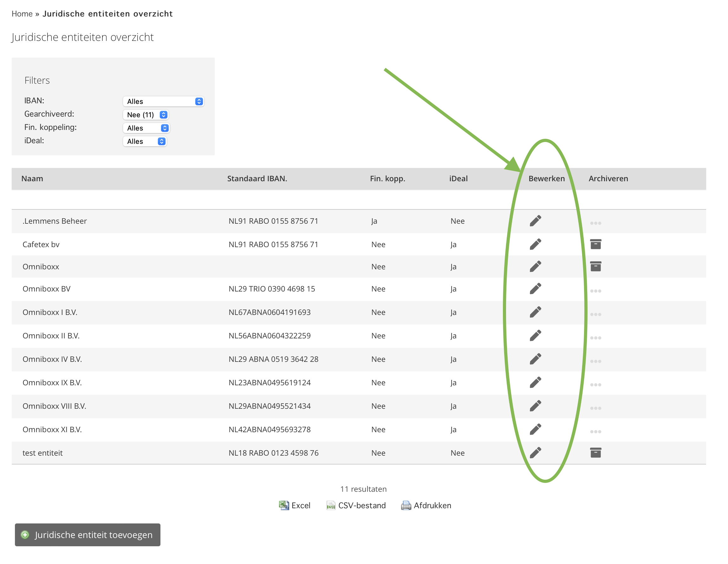Go to Home breadcrumb link
This screenshot has height=564, width=728.
(x=22, y=14)
